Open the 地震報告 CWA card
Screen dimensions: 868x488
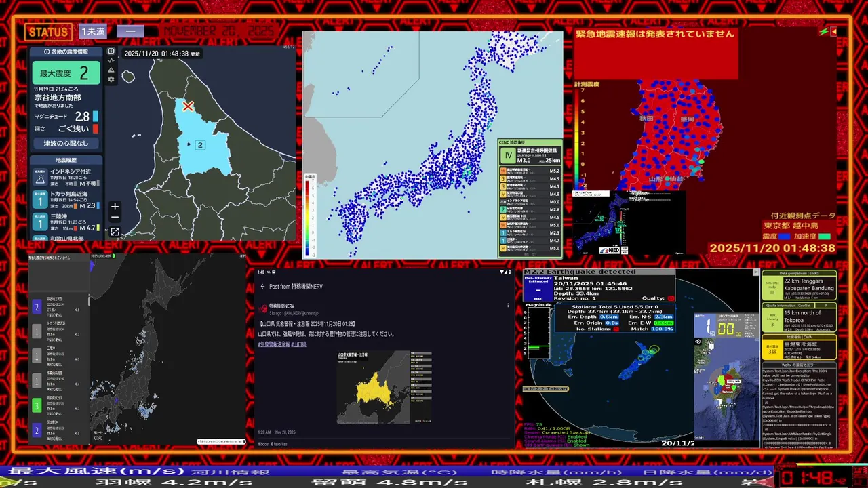pos(799,346)
